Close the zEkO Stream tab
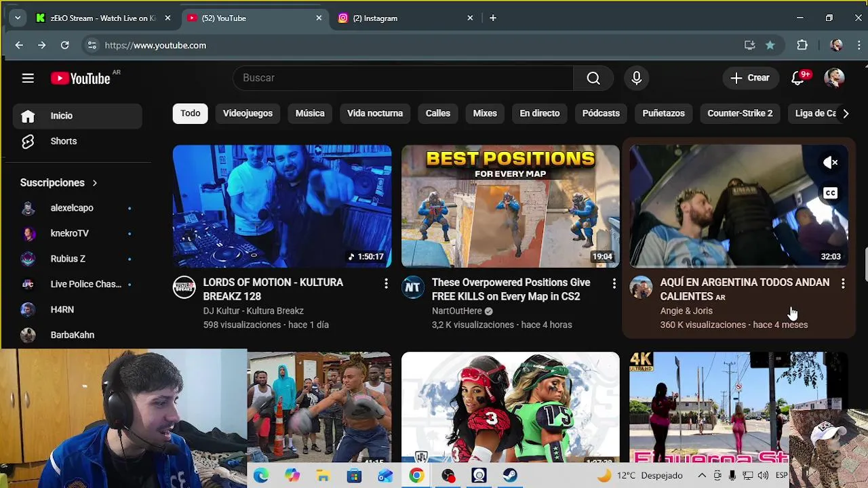Viewport: 868px width, 488px height. pyautogui.click(x=167, y=18)
